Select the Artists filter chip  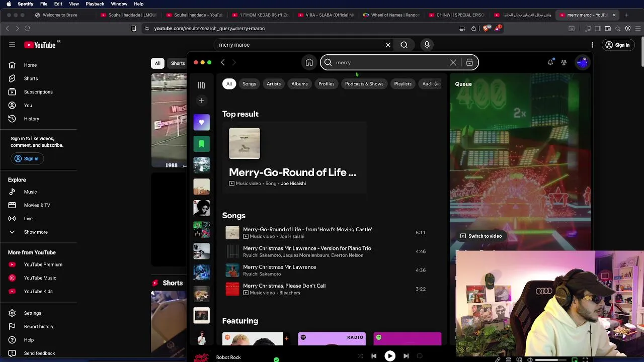274,83
